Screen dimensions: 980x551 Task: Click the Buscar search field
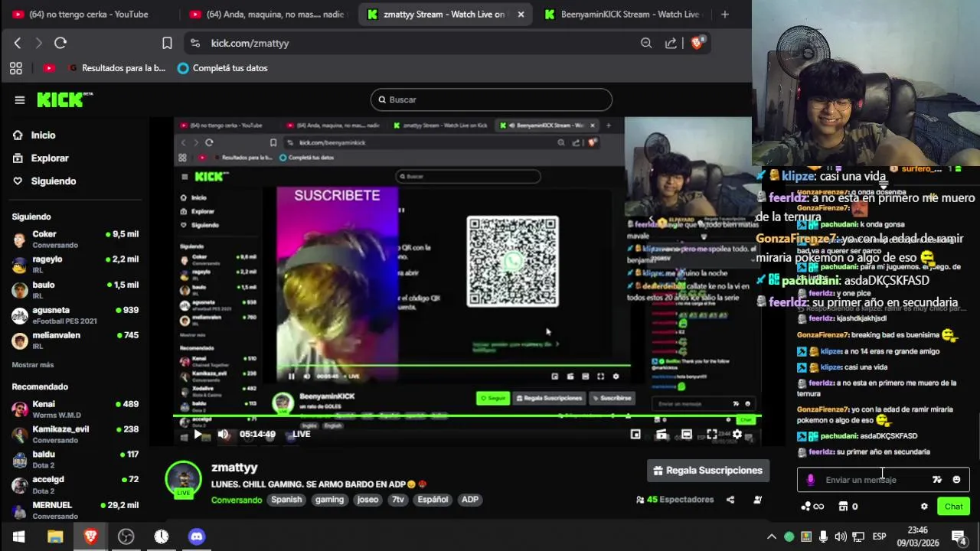pos(492,99)
